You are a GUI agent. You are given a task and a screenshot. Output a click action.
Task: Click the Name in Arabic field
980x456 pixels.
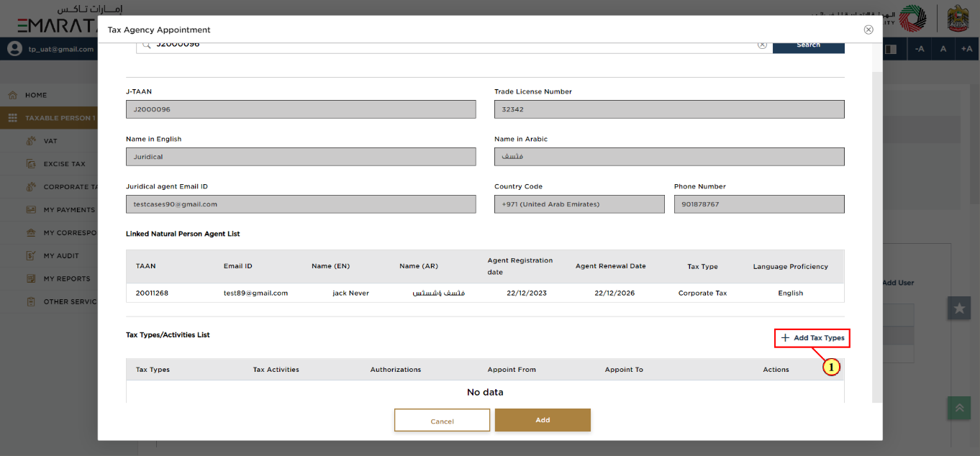[669, 157]
